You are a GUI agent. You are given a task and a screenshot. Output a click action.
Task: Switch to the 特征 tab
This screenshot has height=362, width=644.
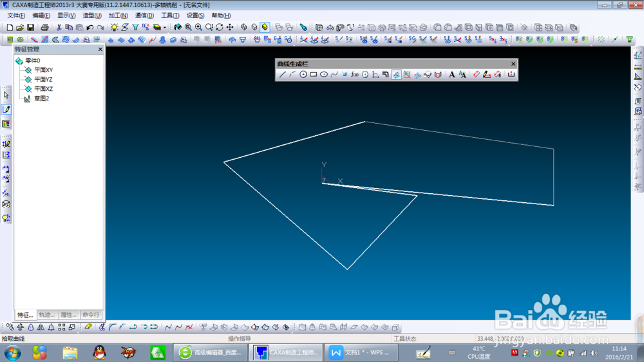25,315
